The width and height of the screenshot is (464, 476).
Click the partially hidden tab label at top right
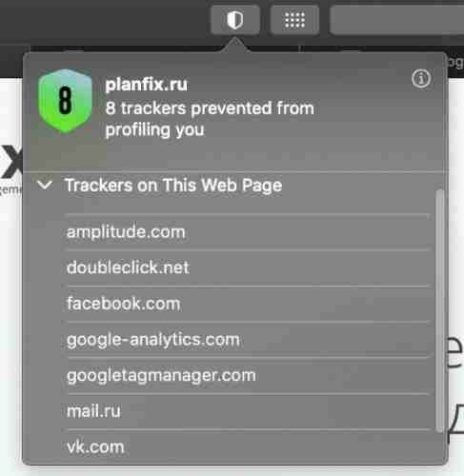(456, 62)
